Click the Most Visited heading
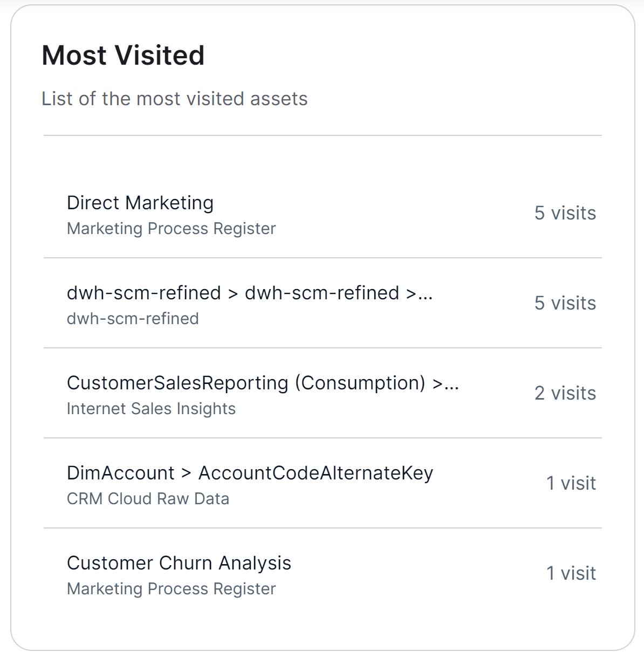This screenshot has height=652, width=644. 124,54
